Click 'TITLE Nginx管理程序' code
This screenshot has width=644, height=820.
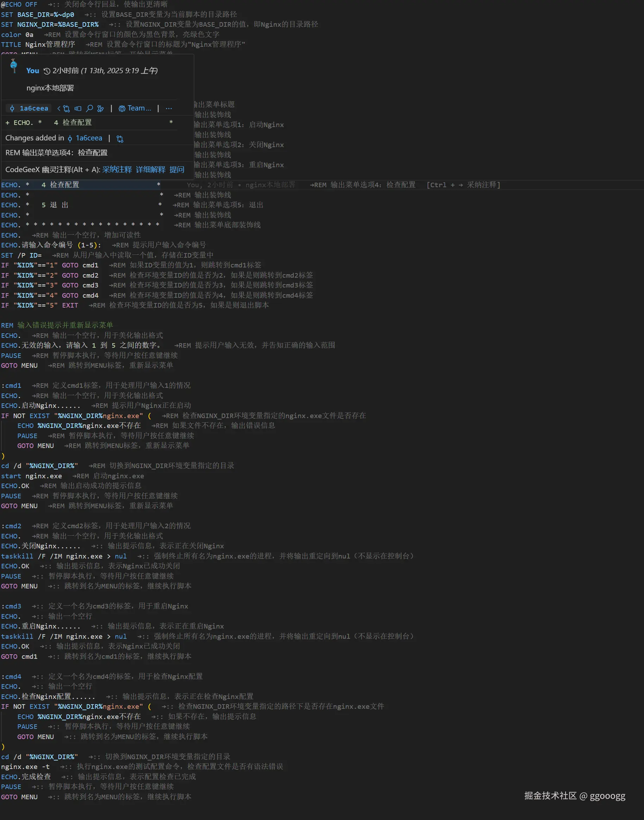coord(38,44)
